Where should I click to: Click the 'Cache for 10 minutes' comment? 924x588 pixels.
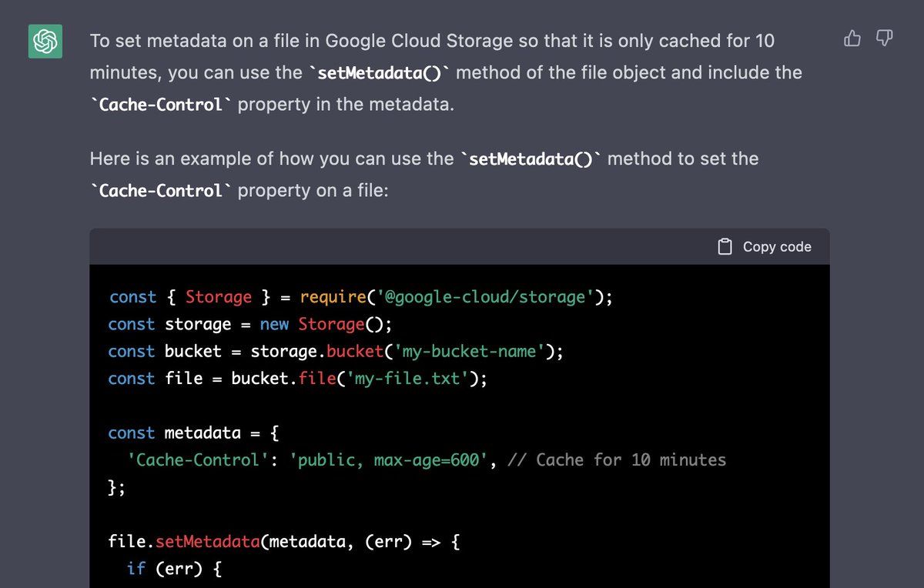click(x=631, y=459)
